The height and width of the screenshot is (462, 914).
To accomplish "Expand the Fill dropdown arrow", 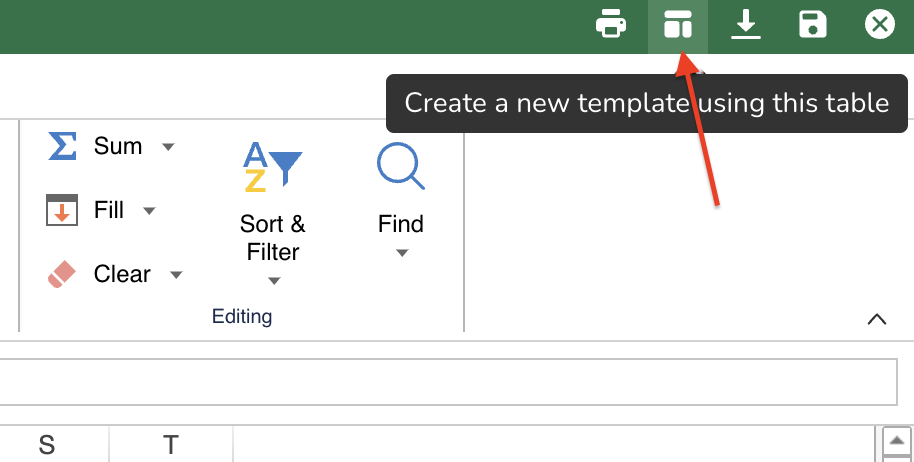I will 149,211.
